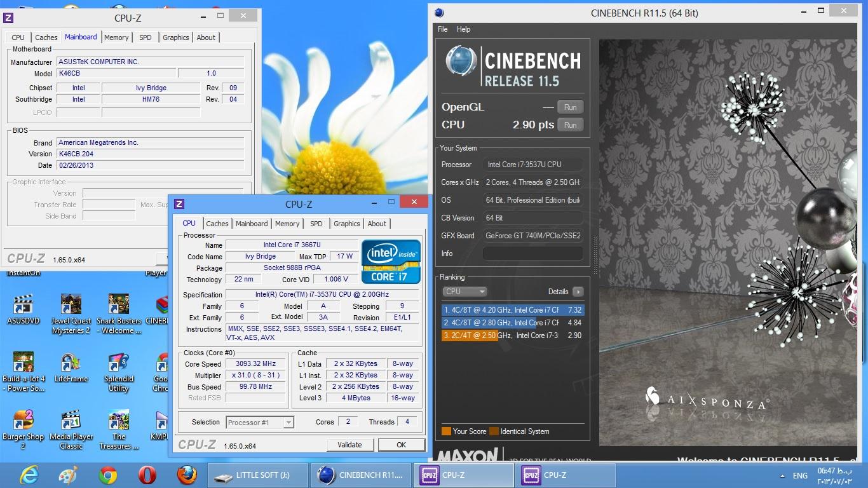Switch to Memory tab in front CPU-Z
This screenshot has width=868, height=488.
pyautogui.click(x=287, y=224)
